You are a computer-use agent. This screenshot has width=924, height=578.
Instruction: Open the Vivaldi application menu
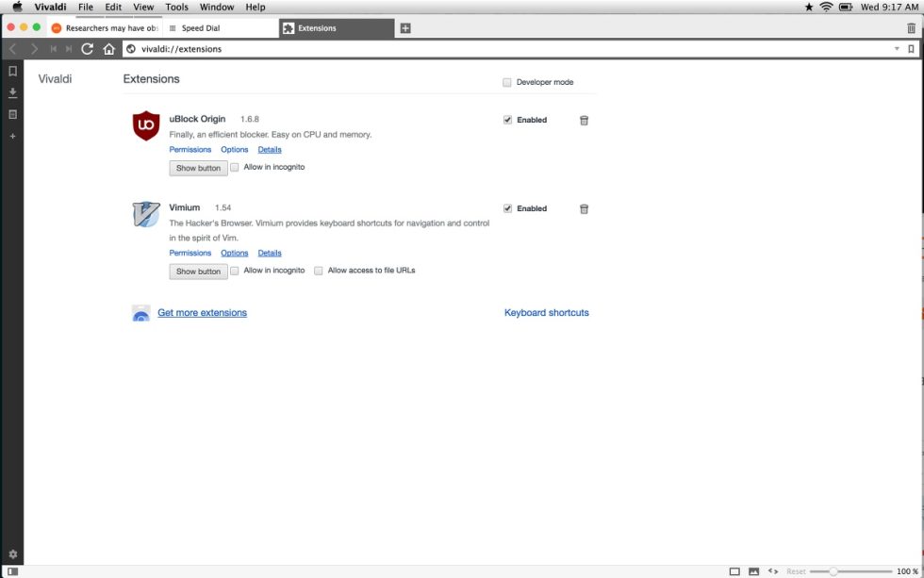tap(50, 7)
